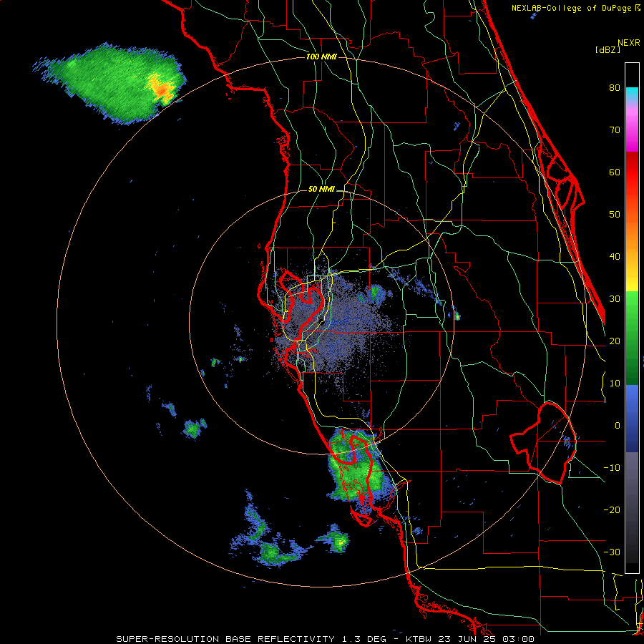Click the 50 value on the dBZ scale
Screen dimensions: 644x644
[x=615, y=215]
